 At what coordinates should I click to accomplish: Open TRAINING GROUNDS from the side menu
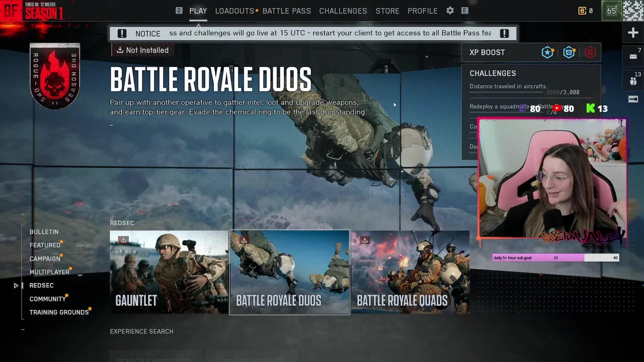tap(59, 312)
